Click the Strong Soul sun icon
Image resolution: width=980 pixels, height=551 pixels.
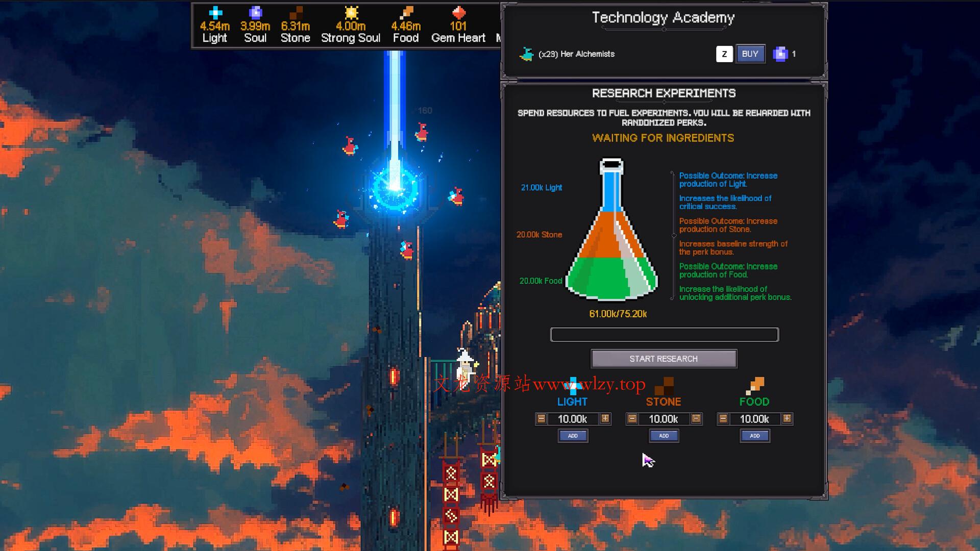[351, 13]
